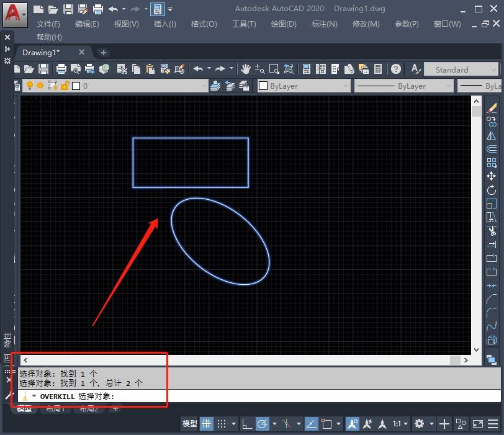Activate the Move tool
Image resolution: width=504 pixels, height=435 pixels.
pyautogui.click(x=492, y=176)
